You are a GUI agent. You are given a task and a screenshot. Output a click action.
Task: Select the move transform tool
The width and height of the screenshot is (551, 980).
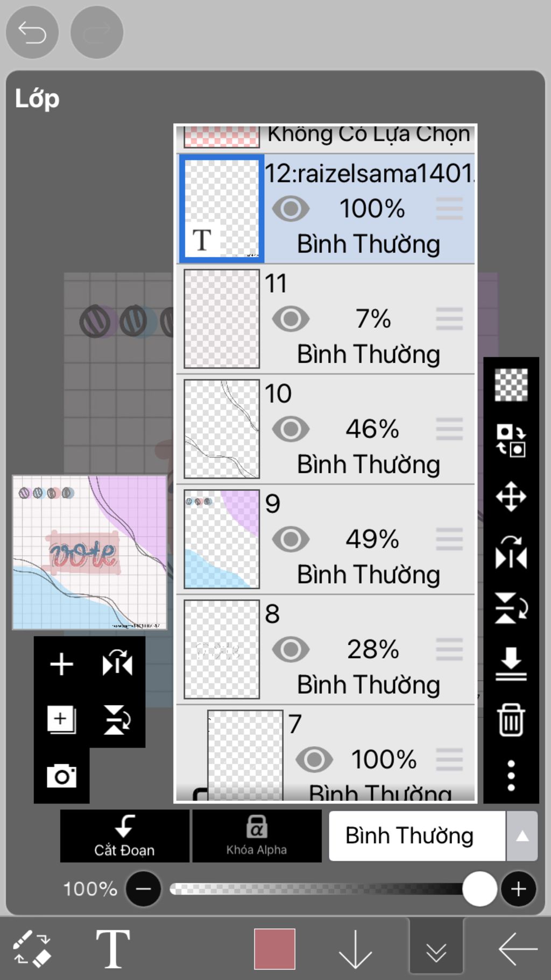tap(511, 496)
